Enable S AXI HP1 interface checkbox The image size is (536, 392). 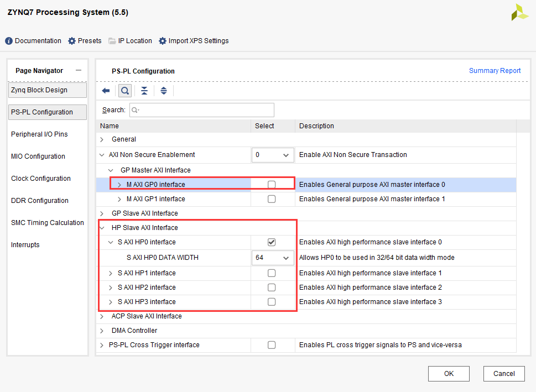click(x=272, y=273)
